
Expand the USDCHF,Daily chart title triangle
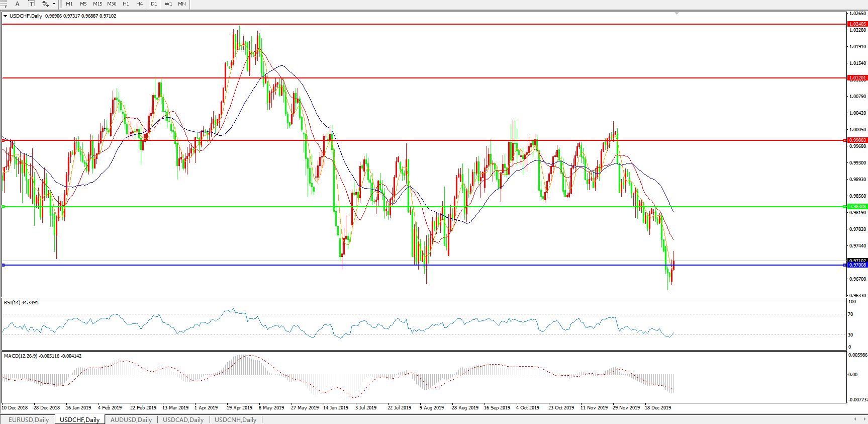point(5,16)
